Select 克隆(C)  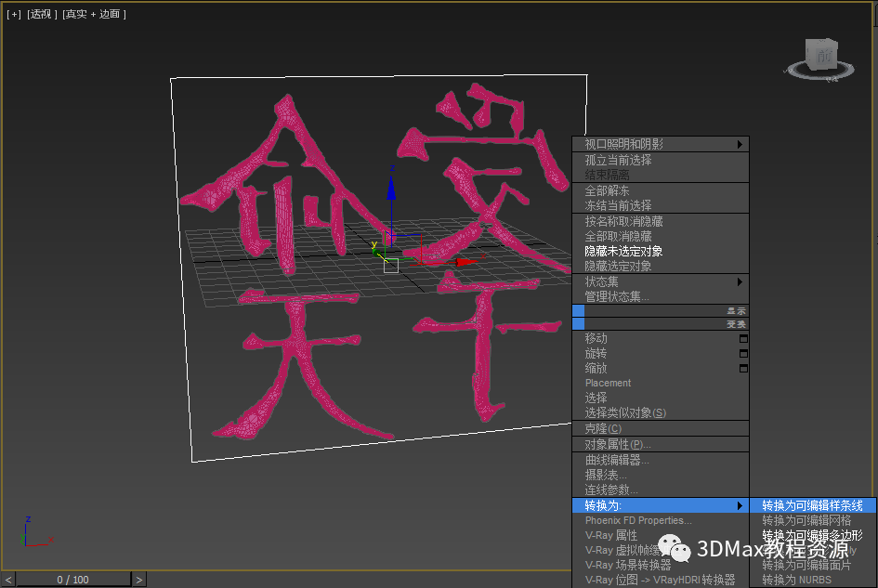click(x=603, y=429)
